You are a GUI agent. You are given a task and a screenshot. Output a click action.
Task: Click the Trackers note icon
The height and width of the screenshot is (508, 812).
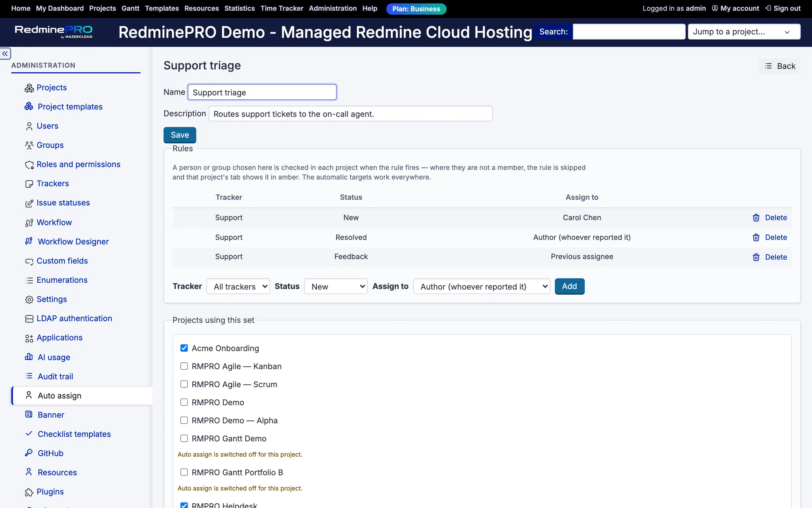(x=29, y=184)
